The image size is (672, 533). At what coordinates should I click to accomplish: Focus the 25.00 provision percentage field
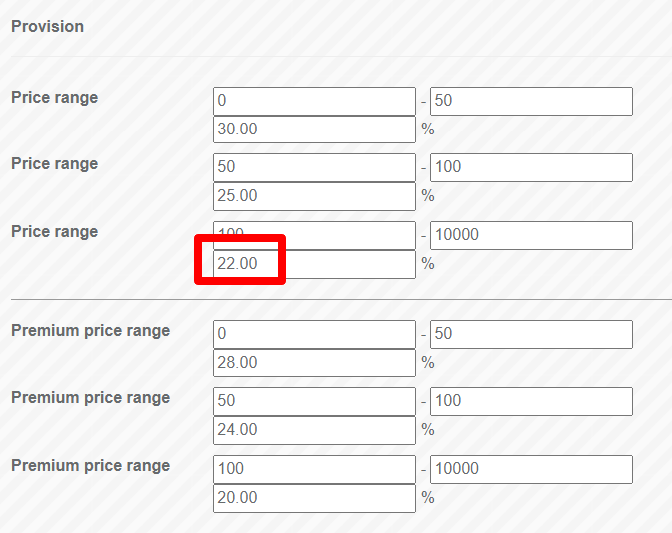point(314,196)
